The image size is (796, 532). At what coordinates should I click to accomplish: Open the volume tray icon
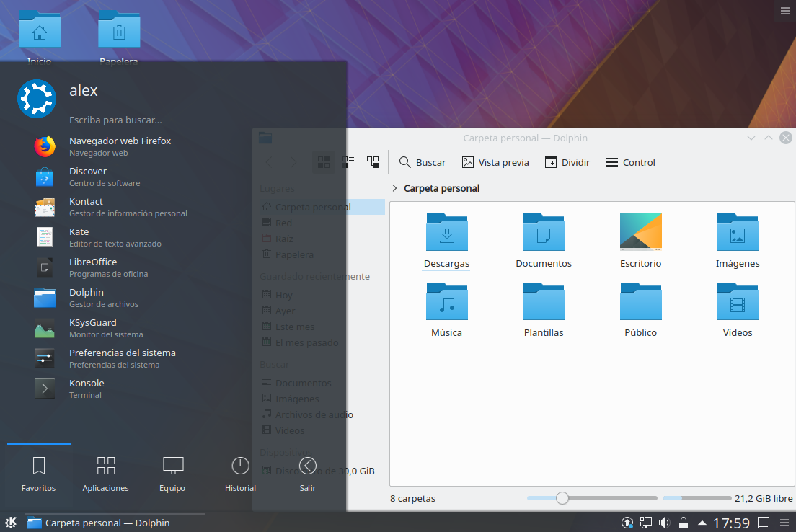[664, 523]
